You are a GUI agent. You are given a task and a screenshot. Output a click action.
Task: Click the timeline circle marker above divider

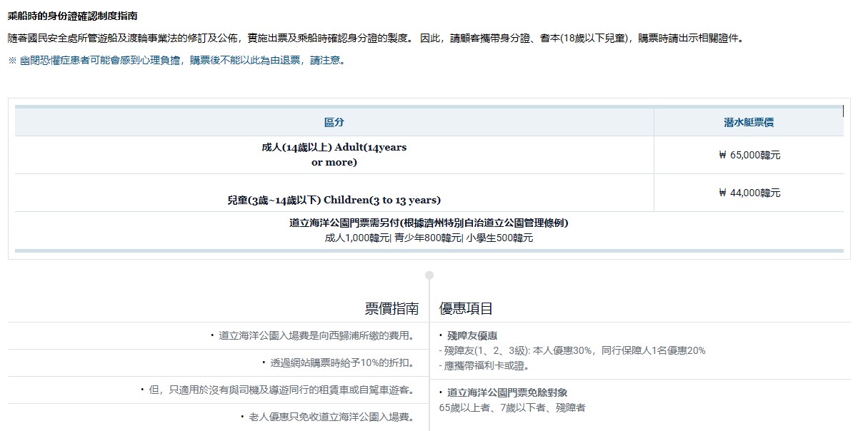(x=429, y=275)
